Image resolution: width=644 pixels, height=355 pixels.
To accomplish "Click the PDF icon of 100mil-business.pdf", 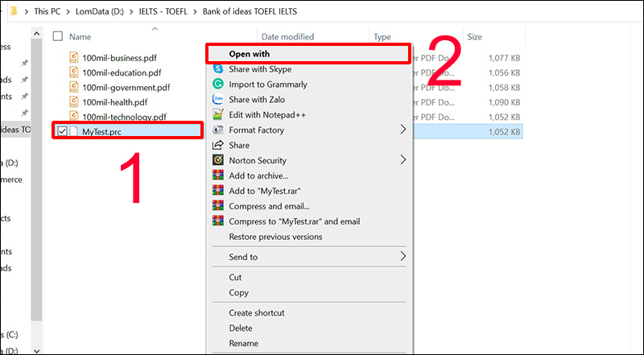I will tap(73, 57).
